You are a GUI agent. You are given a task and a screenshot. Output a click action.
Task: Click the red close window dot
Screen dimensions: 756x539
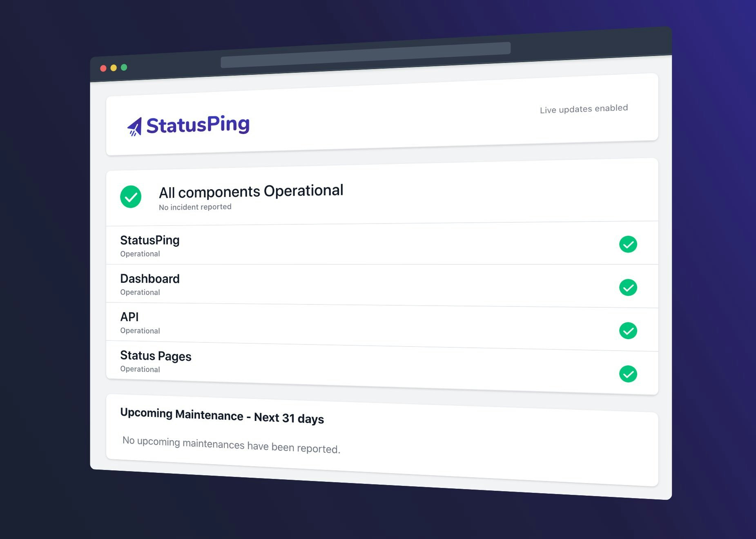tap(103, 68)
